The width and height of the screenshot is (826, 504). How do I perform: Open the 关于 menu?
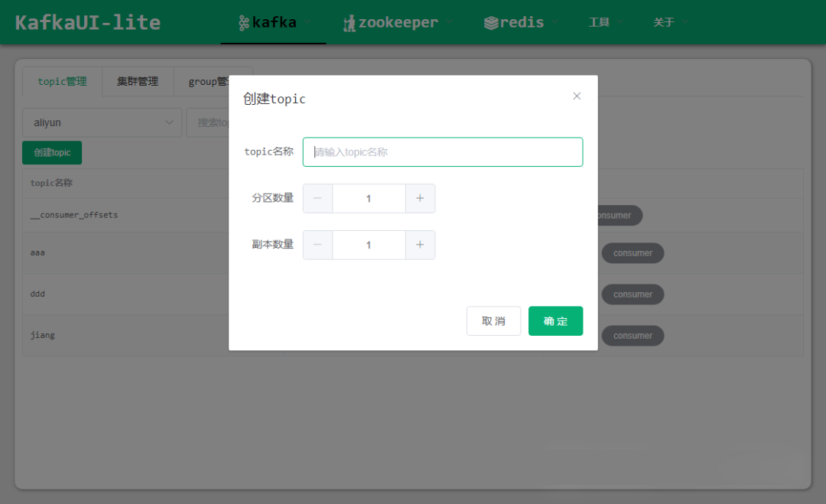(x=670, y=22)
